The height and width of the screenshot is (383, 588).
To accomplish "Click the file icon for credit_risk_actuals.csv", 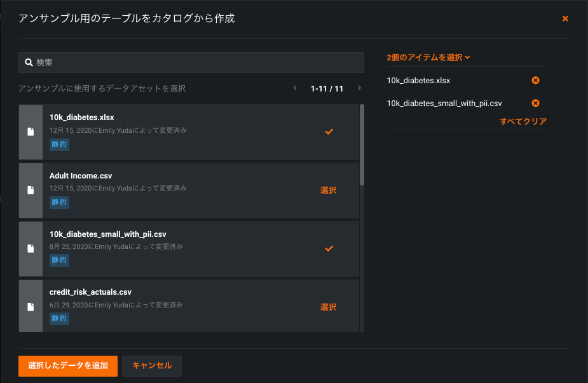I will point(31,307).
